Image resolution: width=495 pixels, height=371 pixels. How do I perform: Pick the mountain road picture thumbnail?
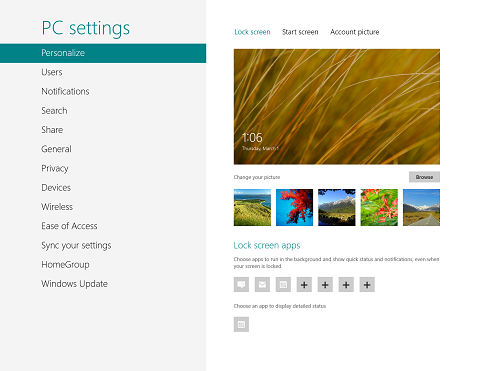coord(421,207)
